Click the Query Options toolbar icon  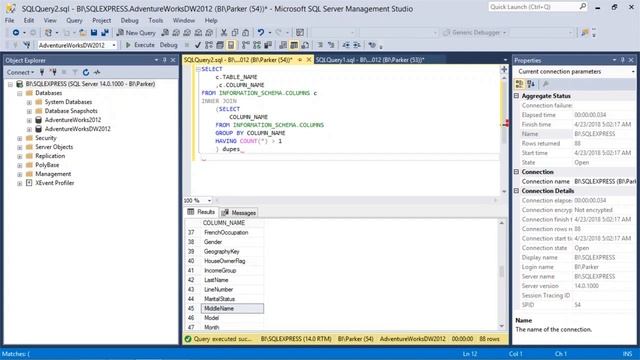pyautogui.click(x=220, y=45)
